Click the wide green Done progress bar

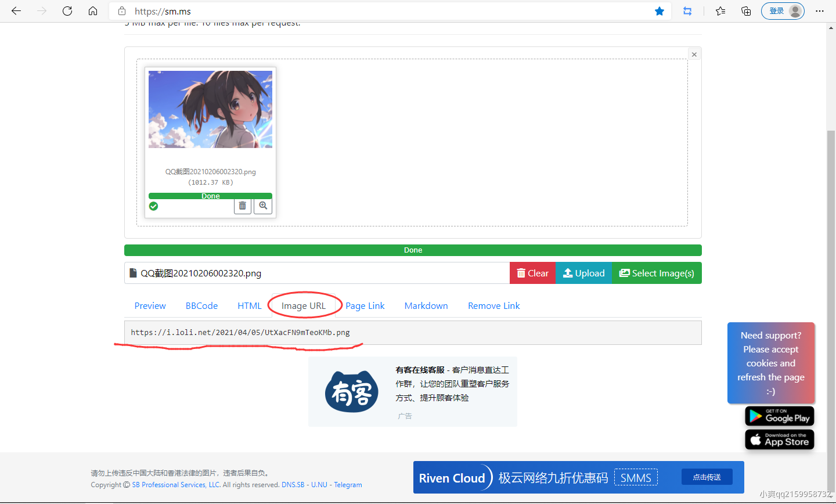pyautogui.click(x=413, y=250)
